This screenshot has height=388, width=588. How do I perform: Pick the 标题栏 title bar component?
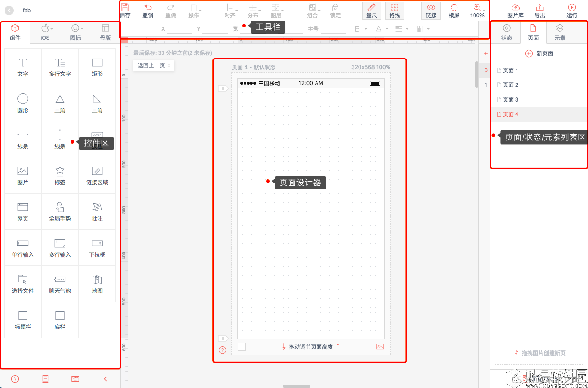[x=23, y=320]
